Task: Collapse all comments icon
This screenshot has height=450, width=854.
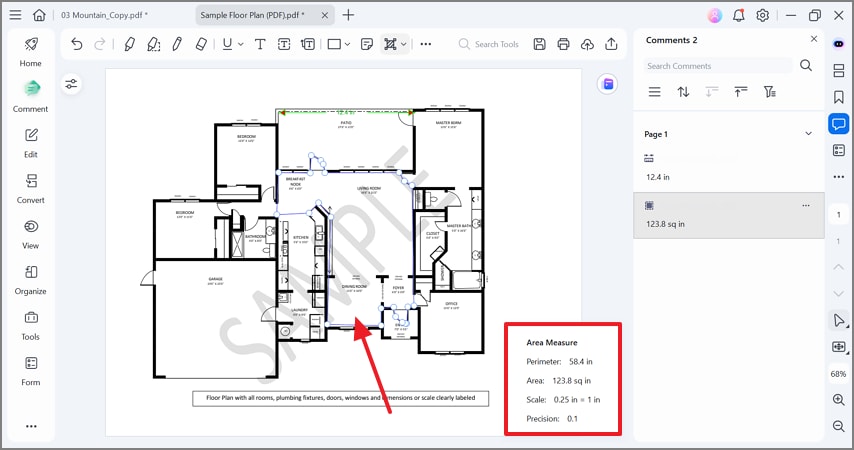Action: point(740,92)
